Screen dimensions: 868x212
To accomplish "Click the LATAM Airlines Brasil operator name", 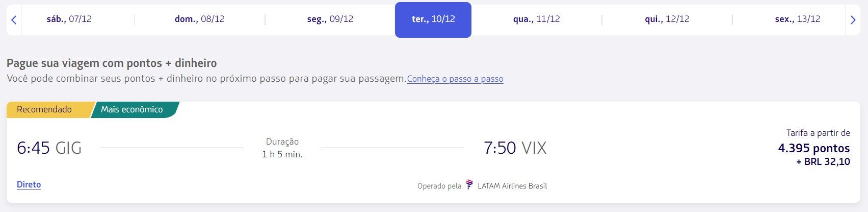I will point(512,186).
